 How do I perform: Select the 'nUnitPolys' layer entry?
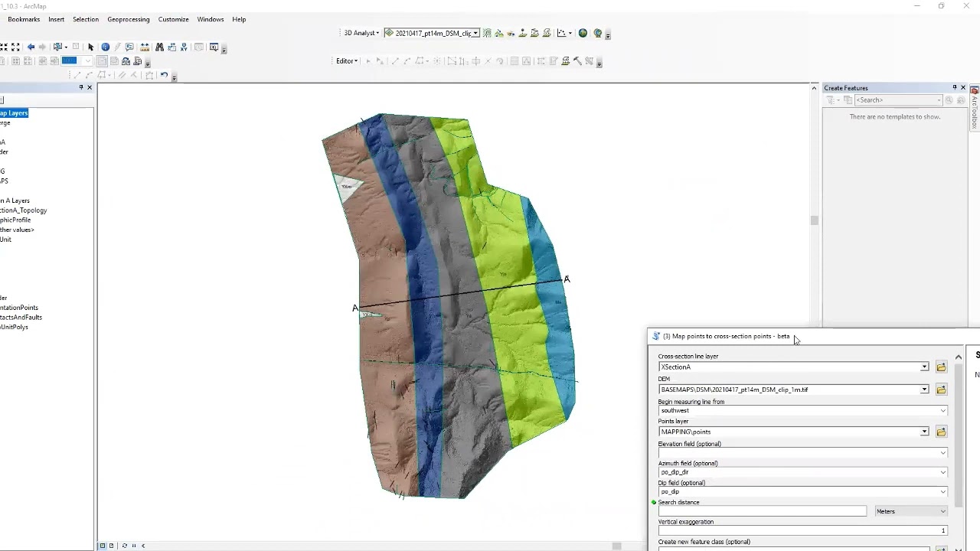tap(15, 328)
